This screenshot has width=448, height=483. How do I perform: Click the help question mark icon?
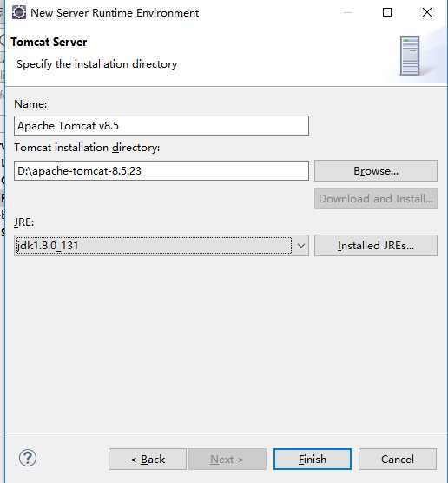[28, 458]
